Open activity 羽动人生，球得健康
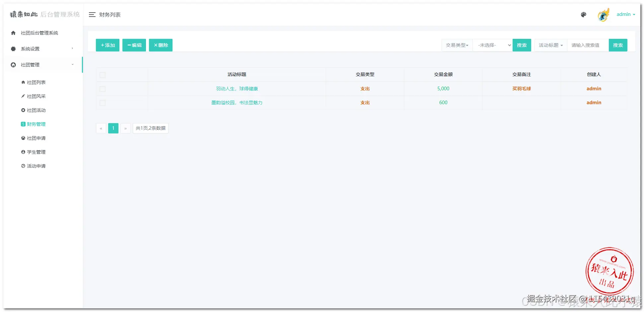The image size is (644, 312). click(237, 89)
